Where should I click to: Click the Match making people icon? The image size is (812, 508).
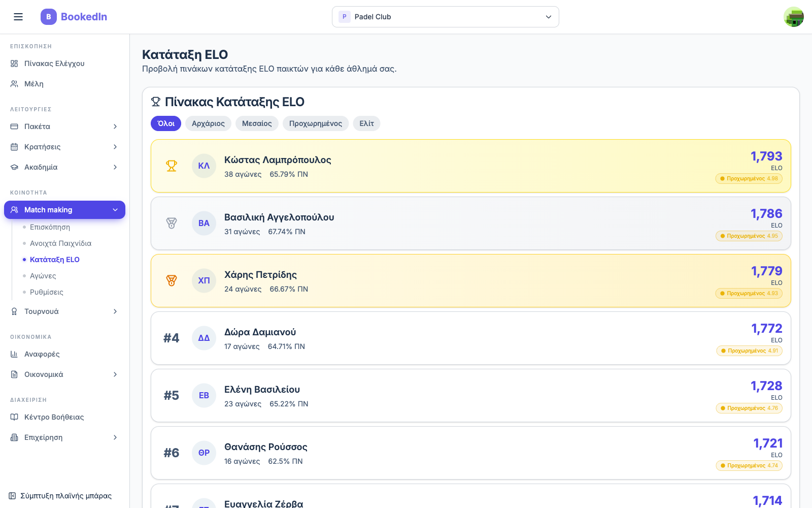point(14,210)
